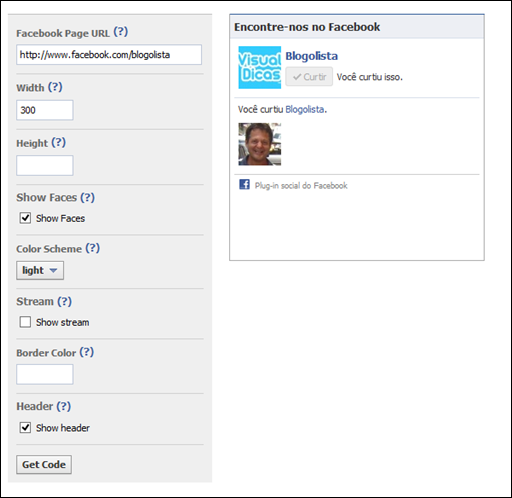Open the Stream help question mark
Screen dimensions: 512x498
coord(64,301)
